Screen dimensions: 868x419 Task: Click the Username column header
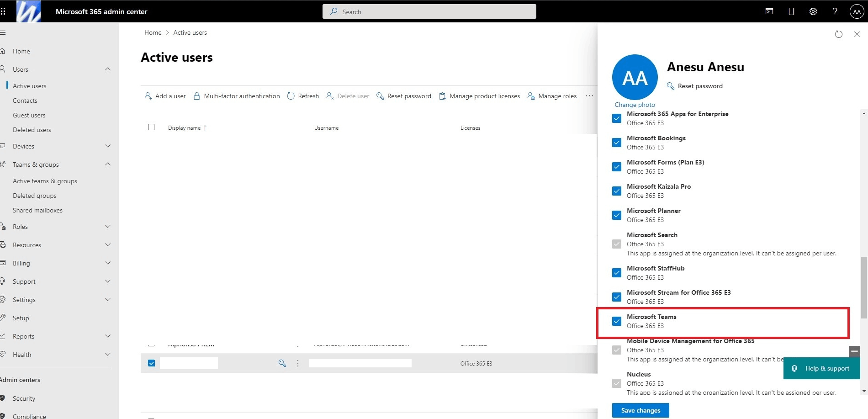[327, 128]
